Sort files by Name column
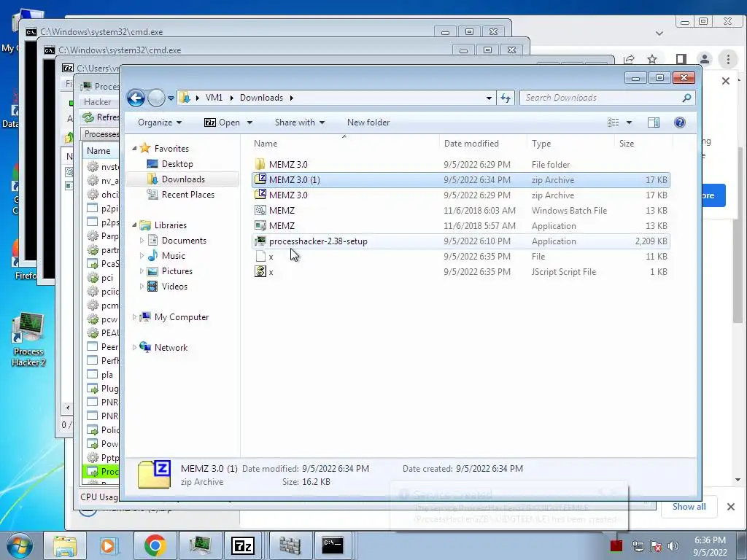Image resolution: width=747 pixels, height=560 pixels. pos(345,144)
